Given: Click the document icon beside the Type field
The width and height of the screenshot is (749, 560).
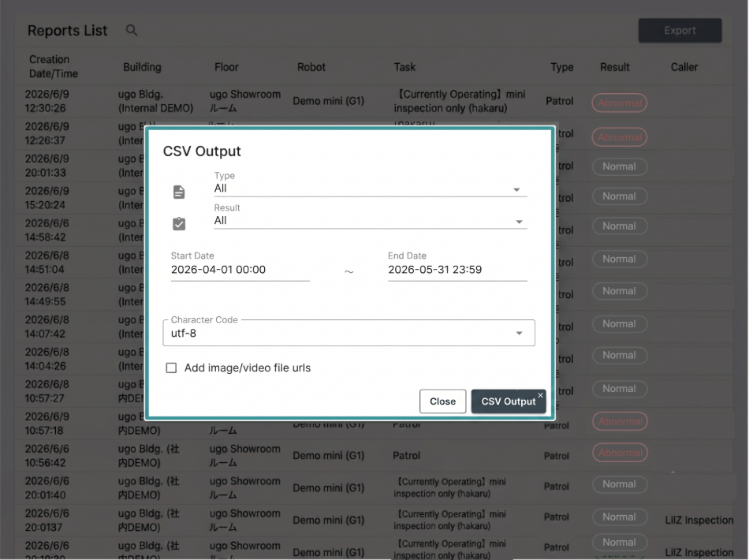Looking at the screenshot, I should [x=179, y=192].
